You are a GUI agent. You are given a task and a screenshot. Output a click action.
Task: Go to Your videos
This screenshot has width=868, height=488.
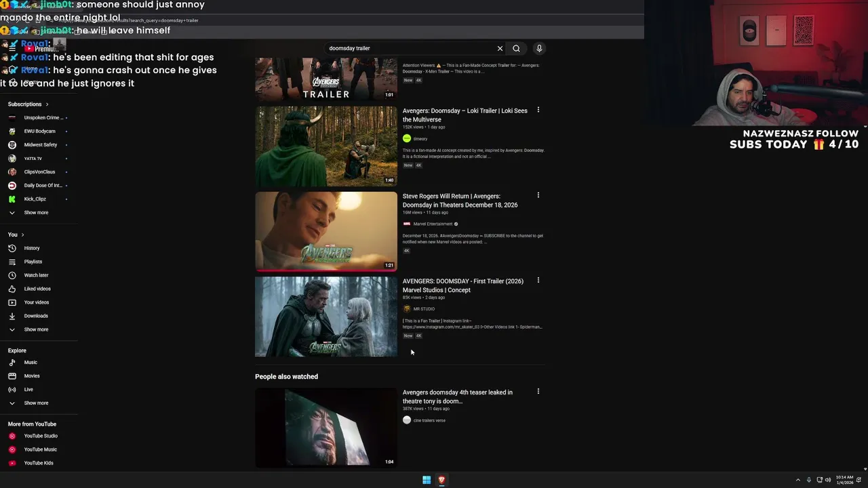(x=37, y=302)
